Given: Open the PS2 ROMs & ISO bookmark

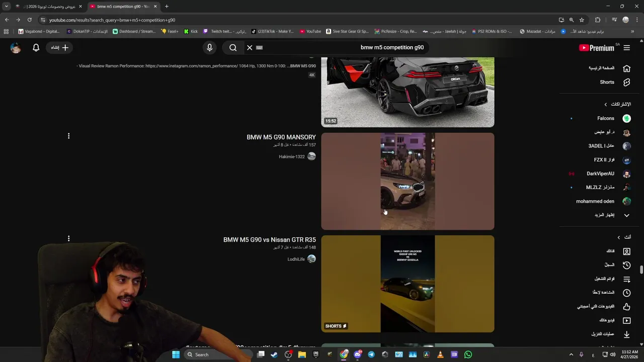Looking at the screenshot, I should coord(491,31).
